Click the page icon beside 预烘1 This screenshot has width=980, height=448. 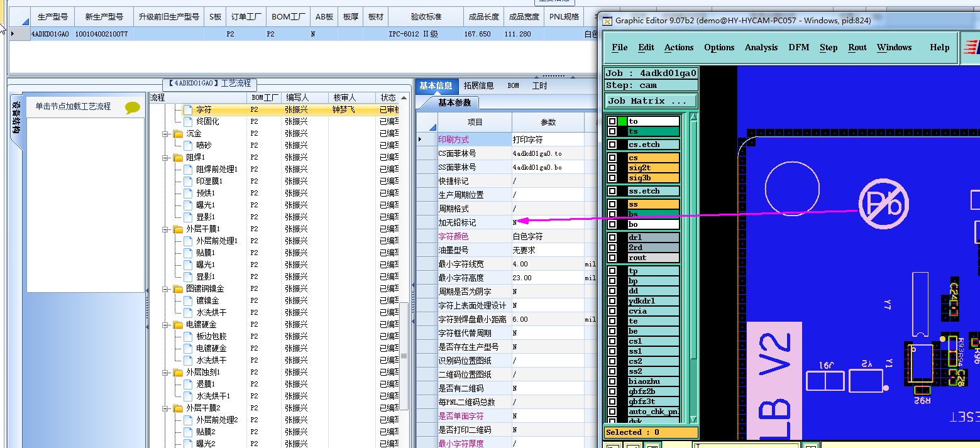point(188,193)
